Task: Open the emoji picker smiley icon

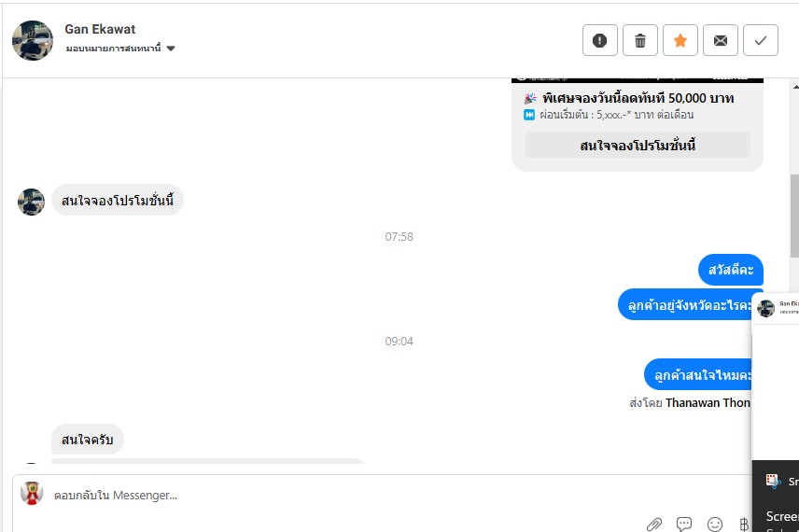Action: click(715, 525)
